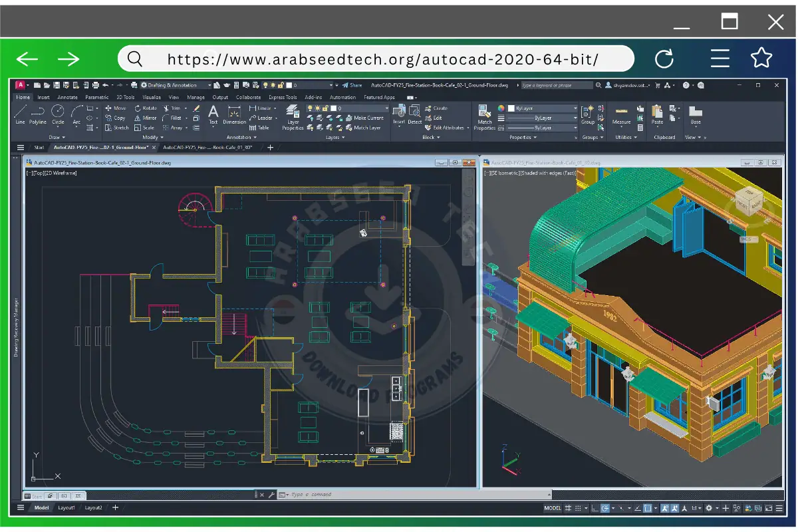This screenshot has width=798, height=532.
Task: Click the Stretch tool
Action: [x=116, y=128]
